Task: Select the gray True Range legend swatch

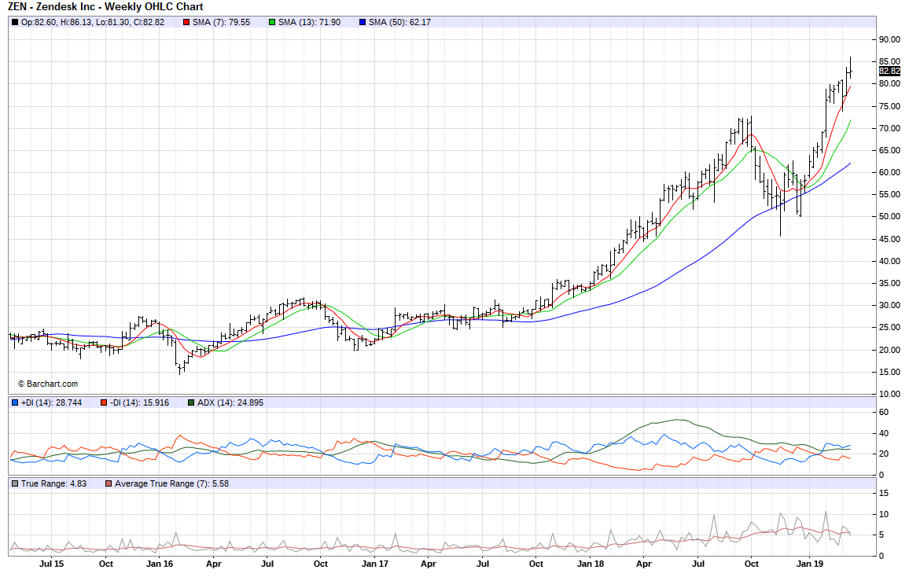Action: point(14,483)
